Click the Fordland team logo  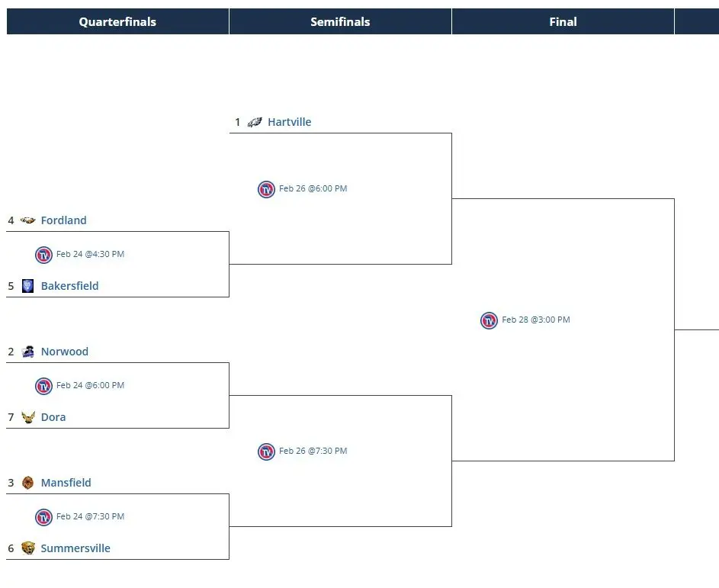tap(28, 220)
